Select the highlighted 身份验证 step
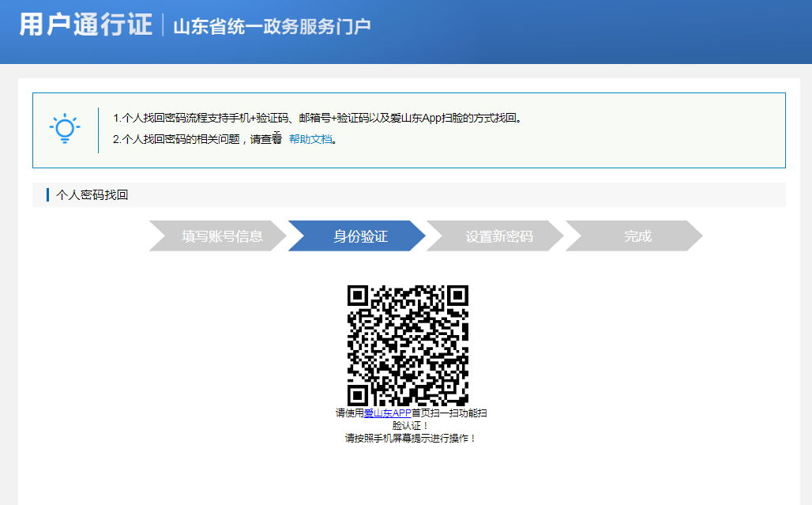This screenshot has height=505, width=812. tap(360, 236)
